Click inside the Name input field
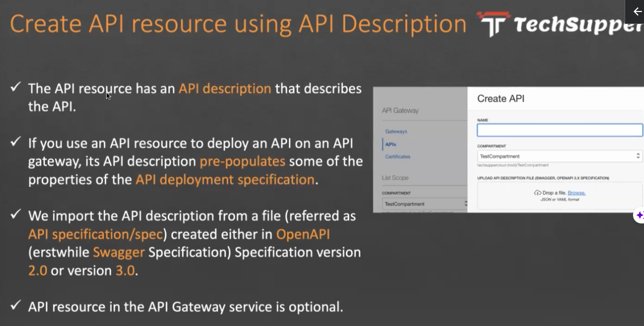The height and width of the screenshot is (326, 644). 559,130
